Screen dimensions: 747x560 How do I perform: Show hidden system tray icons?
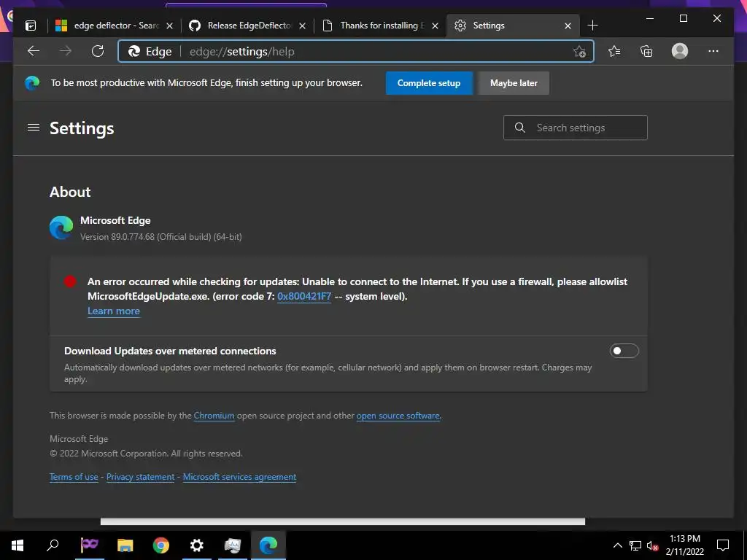[x=617, y=545]
